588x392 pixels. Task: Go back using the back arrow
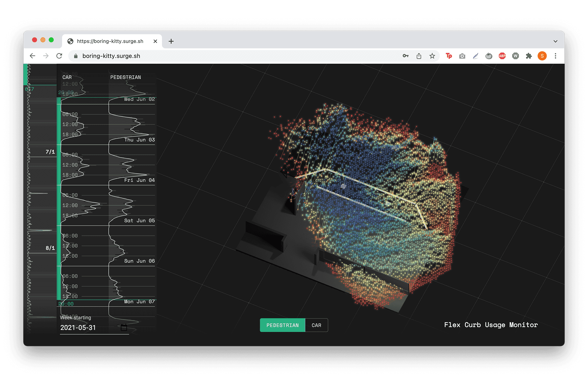[32, 56]
